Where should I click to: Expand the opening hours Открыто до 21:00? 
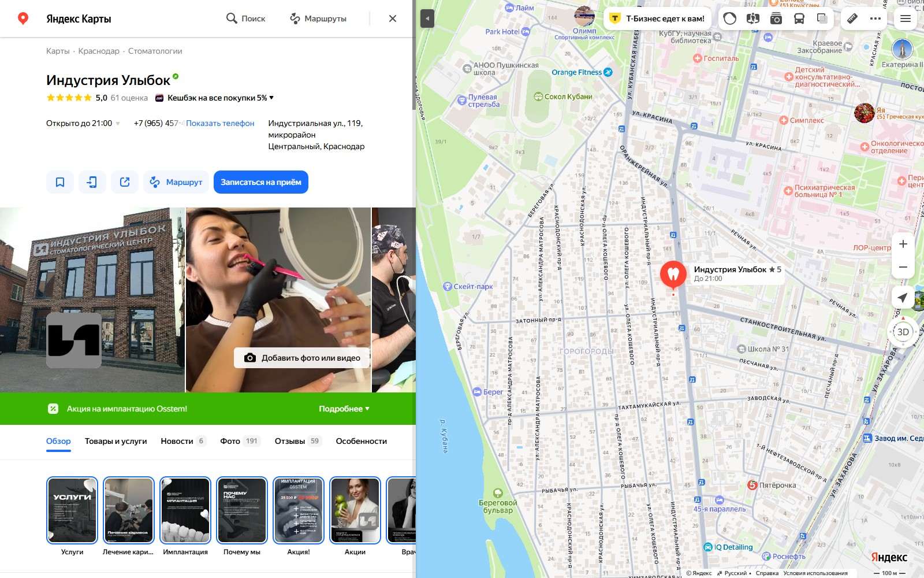click(x=83, y=123)
